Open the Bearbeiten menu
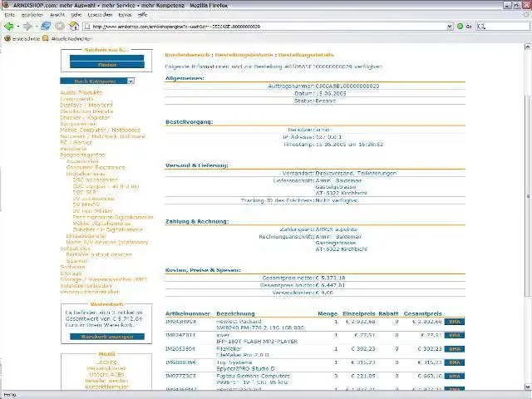Image resolution: width=532 pixels, height=399 pixels. click(x=32, y=15)
